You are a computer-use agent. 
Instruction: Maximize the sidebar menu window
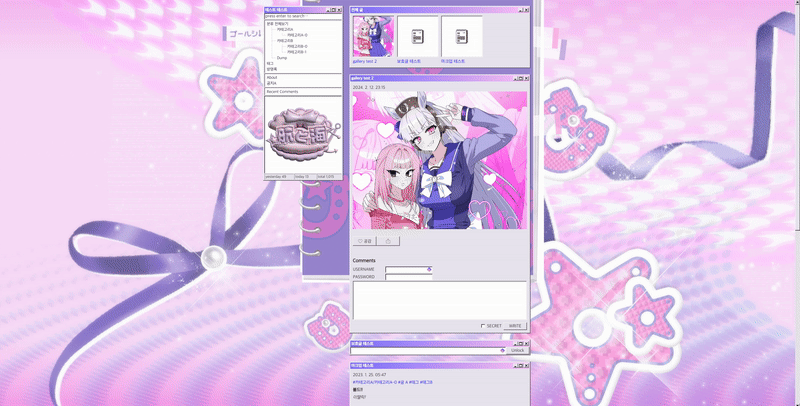click(x=334, y=10)
